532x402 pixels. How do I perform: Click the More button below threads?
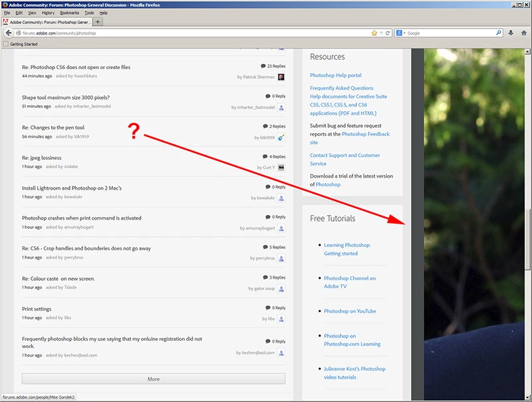tap(154, 379)
